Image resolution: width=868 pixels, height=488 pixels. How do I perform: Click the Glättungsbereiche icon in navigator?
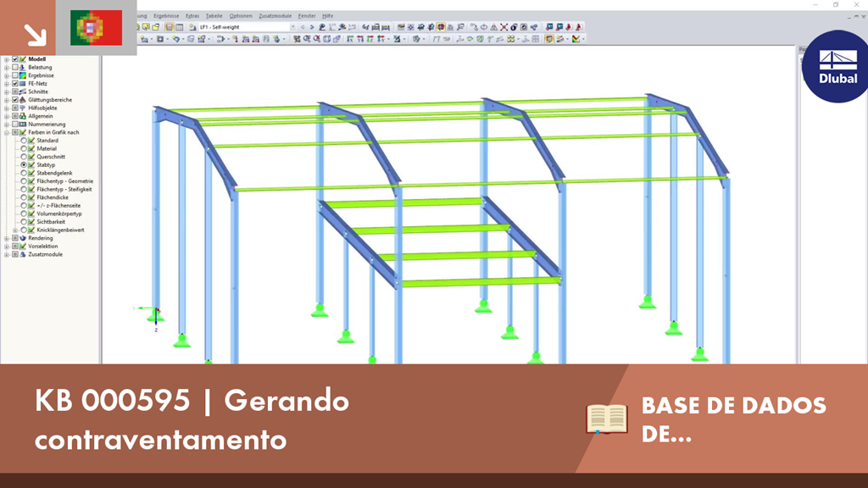pos(23,100)
